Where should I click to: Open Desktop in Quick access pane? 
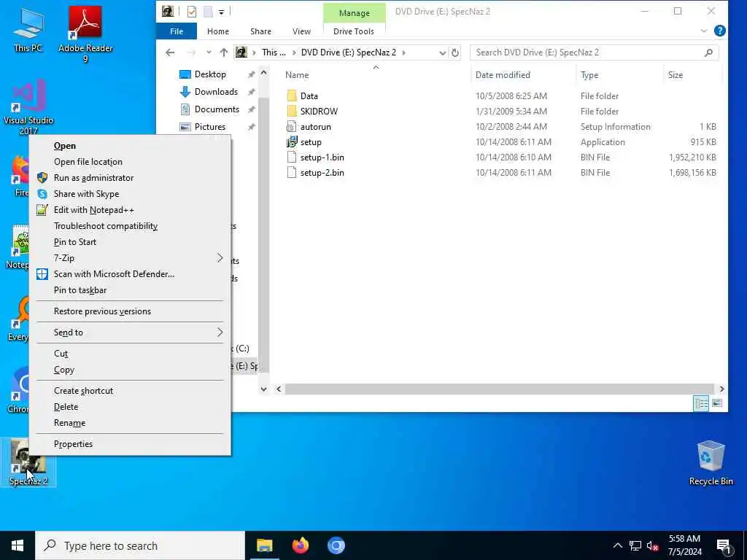pos(209,74)
